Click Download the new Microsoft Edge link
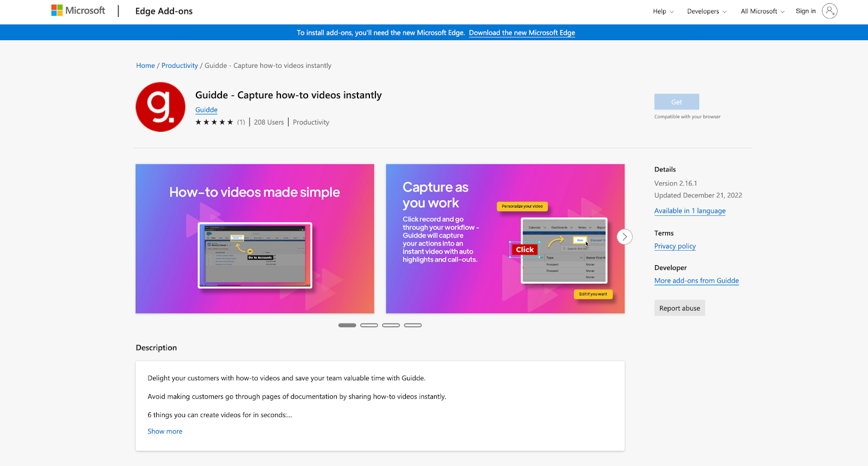The width and height of the screenshot is (868, 466). [x=522, y=33]
